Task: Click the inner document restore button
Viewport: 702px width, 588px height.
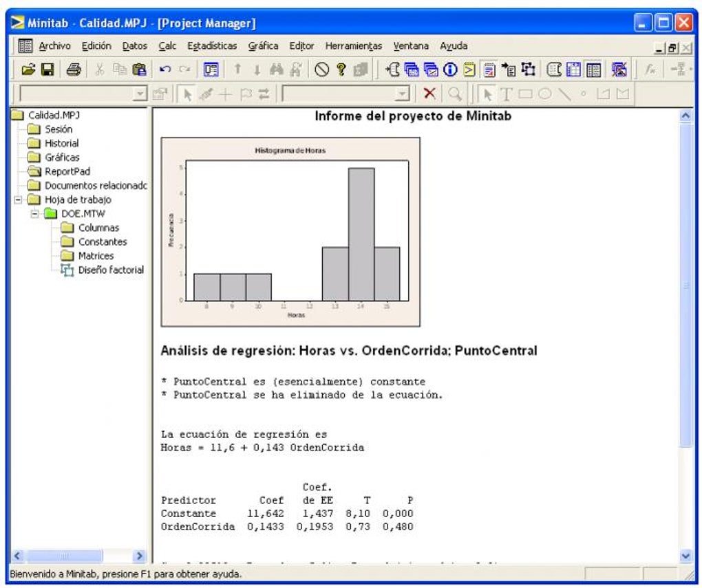Action: click(672, 48)
